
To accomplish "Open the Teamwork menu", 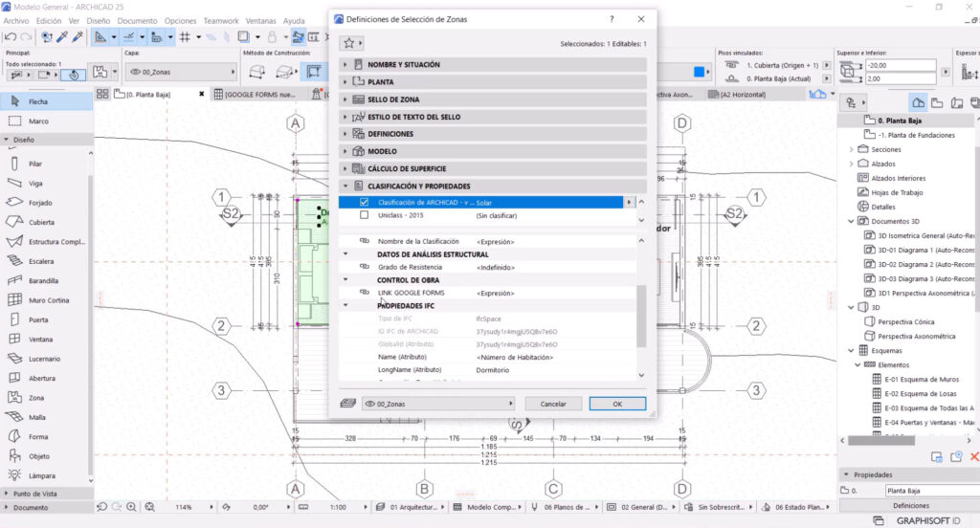I will [221, 20].
